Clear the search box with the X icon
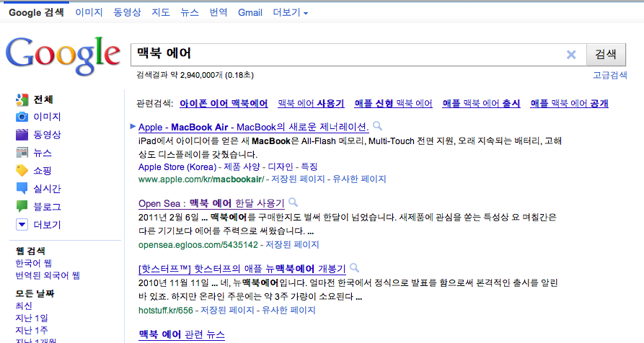The height and width of the screenshot is (343, 644). pos(571,55)
